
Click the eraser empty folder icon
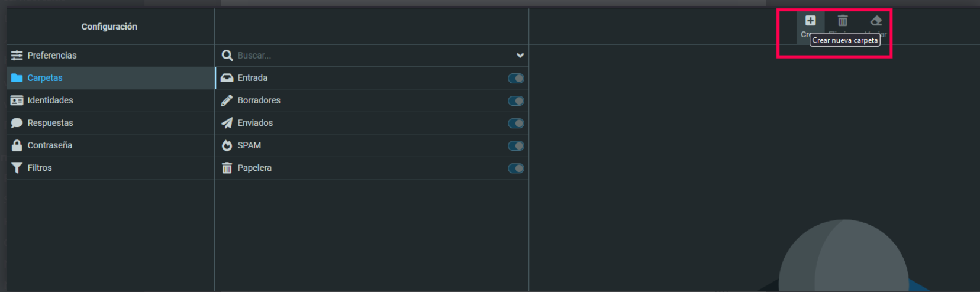pyautogui.click(x=876, y=21)
